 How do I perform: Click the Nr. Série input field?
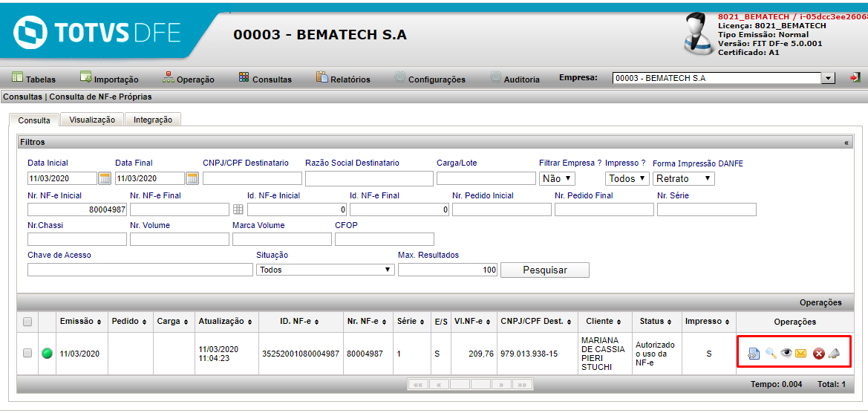706,209
